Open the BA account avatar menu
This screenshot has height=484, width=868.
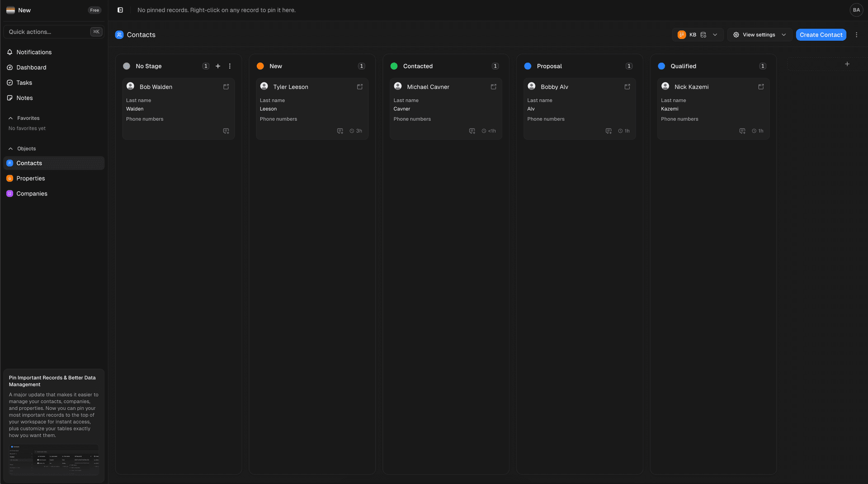(857, 9)
